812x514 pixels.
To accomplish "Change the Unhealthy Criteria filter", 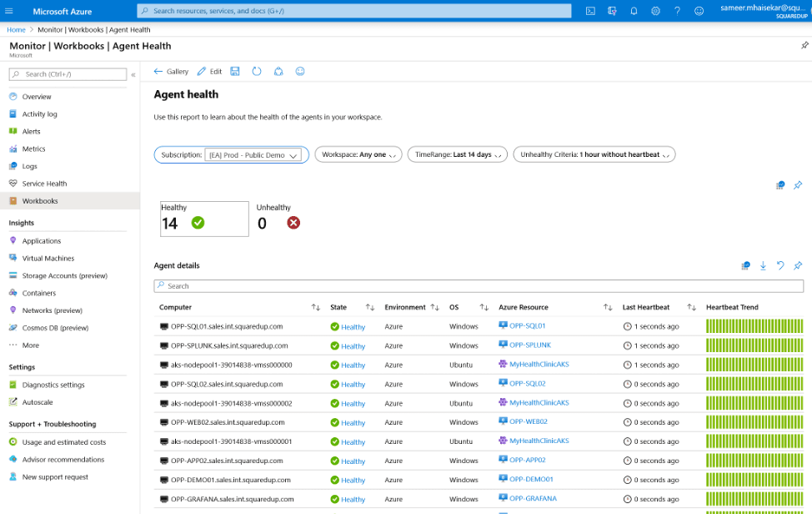I will [594, 154].
